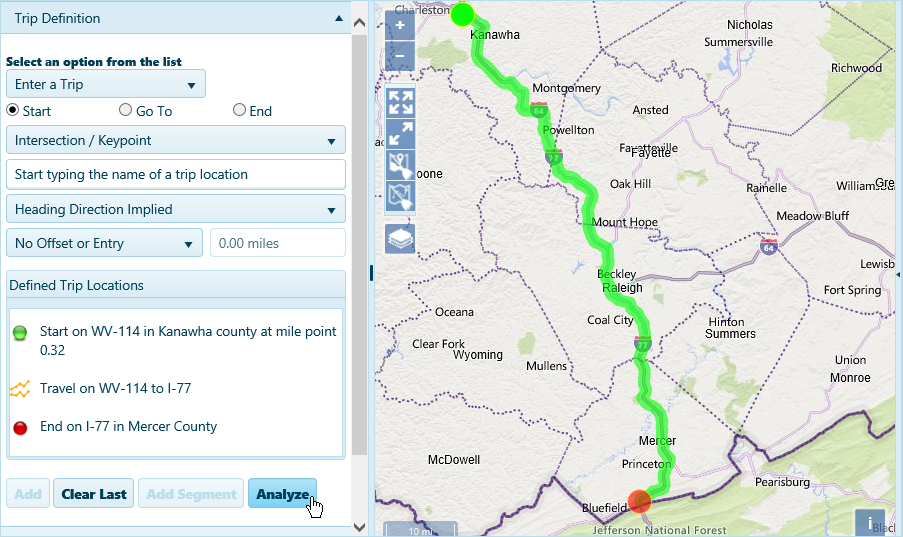Click the clear map graphics broom icon

(x=400, y=197)
